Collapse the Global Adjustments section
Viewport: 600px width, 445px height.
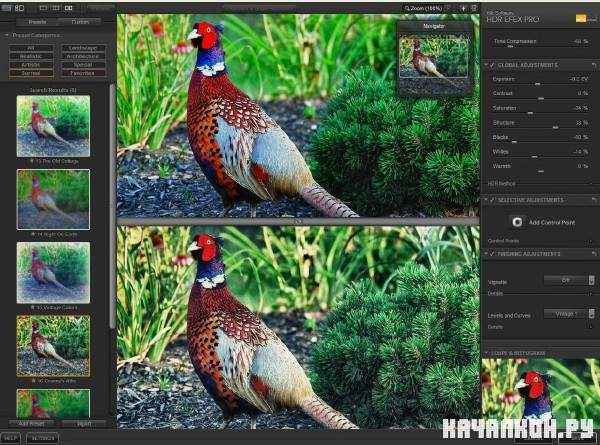tap(486, 65)
